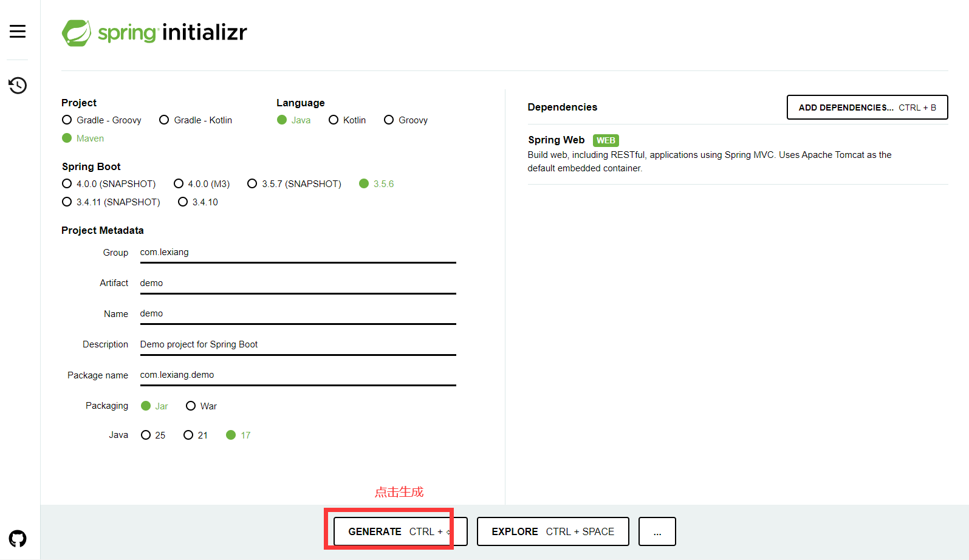This screenshot has width=969, height=560.
Task: Choose Groovy language
Action: [x=406, y=120]
